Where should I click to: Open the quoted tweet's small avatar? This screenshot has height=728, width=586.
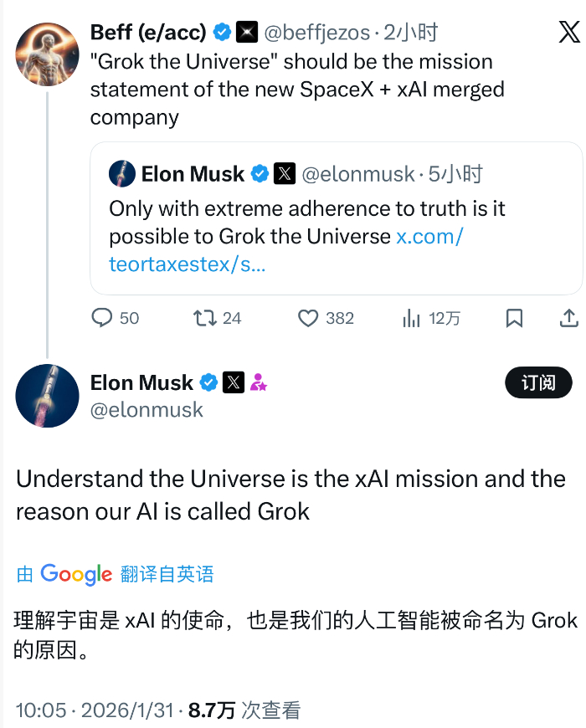(x=122, y=174)
